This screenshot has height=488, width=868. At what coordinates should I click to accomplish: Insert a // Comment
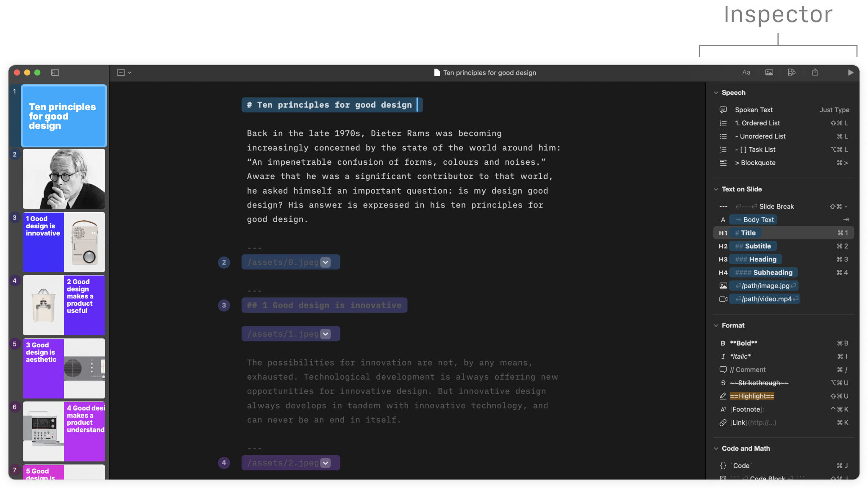(784, 370)
